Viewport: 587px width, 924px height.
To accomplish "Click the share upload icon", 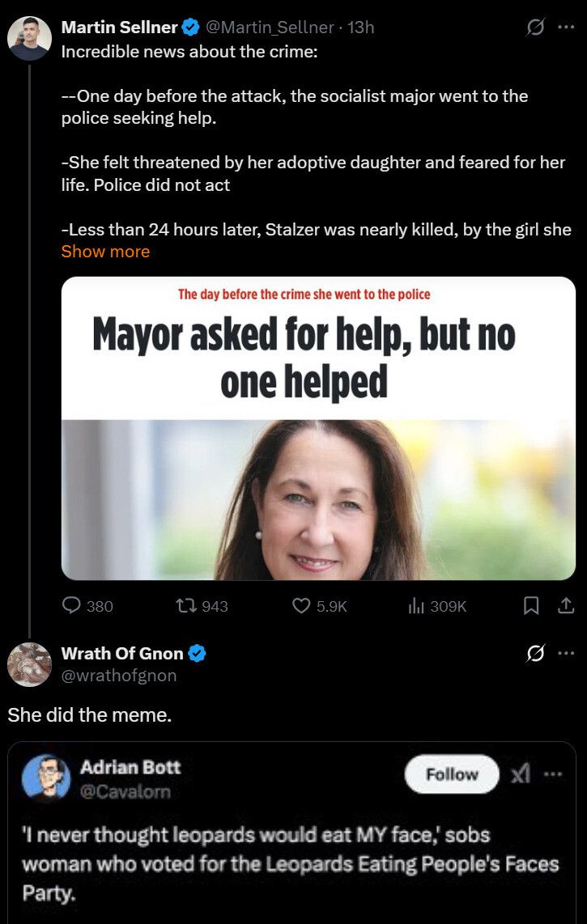I will tap(566, 606).
